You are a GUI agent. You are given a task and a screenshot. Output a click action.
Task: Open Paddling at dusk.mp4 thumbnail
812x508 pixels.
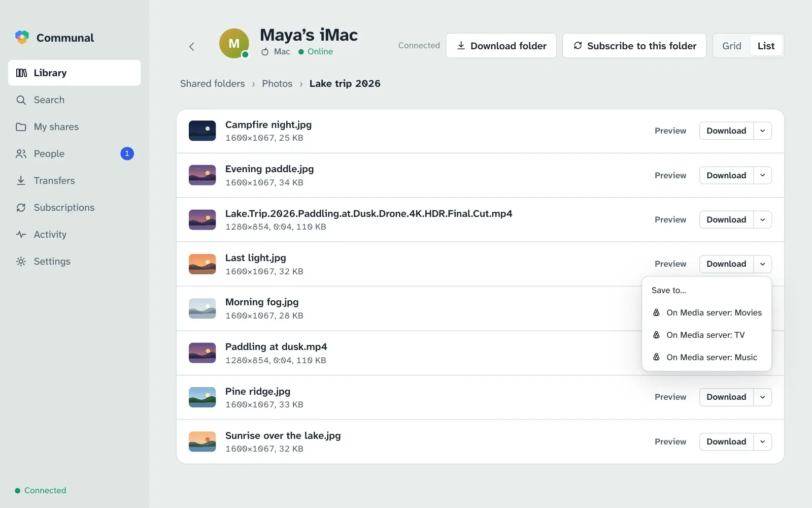tap(202, 353)
